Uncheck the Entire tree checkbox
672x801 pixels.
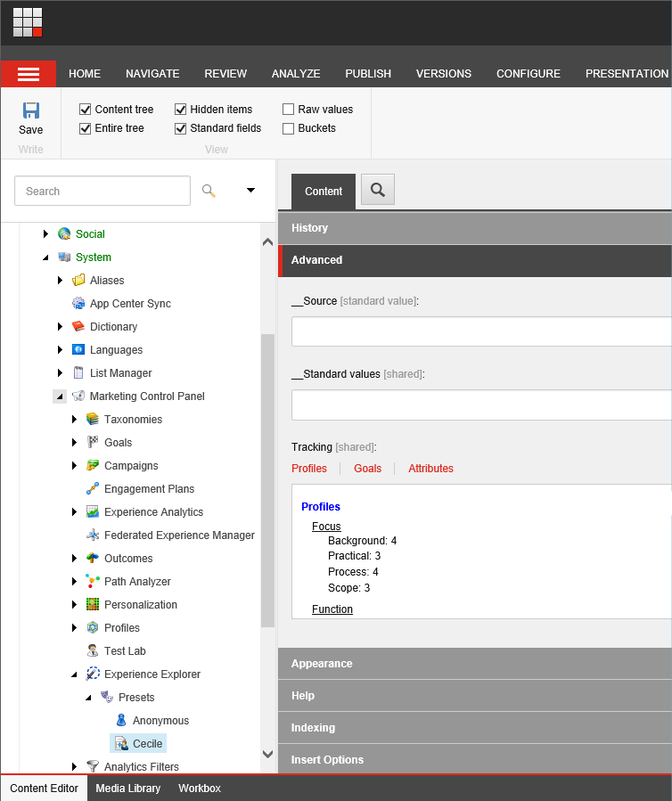pyautogui.click(x=86, y=128)
